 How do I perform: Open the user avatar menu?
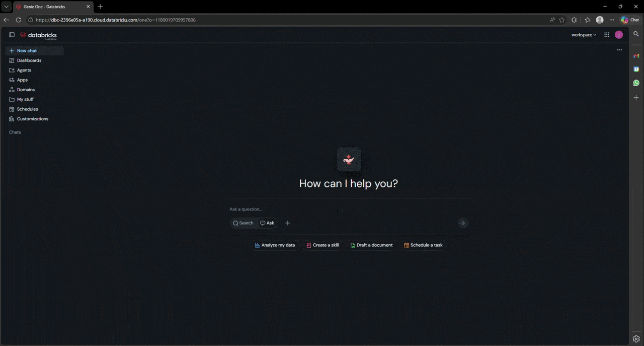[619, 35]
